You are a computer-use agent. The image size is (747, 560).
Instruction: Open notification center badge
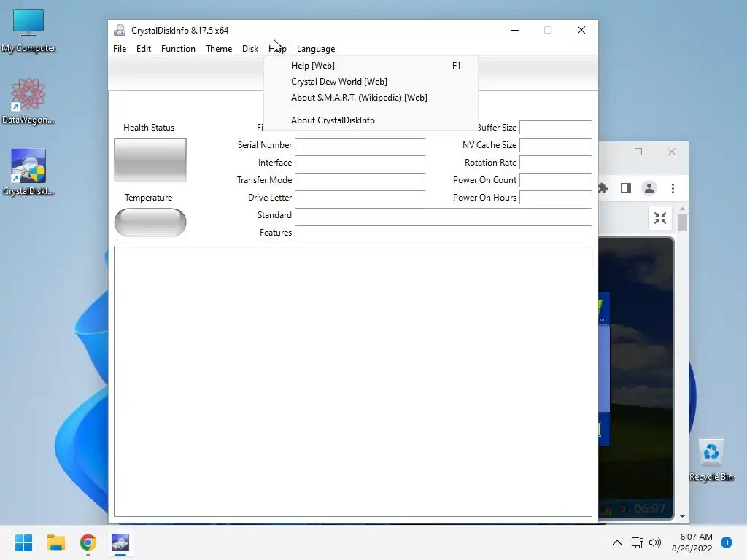(x=727, y=542)
